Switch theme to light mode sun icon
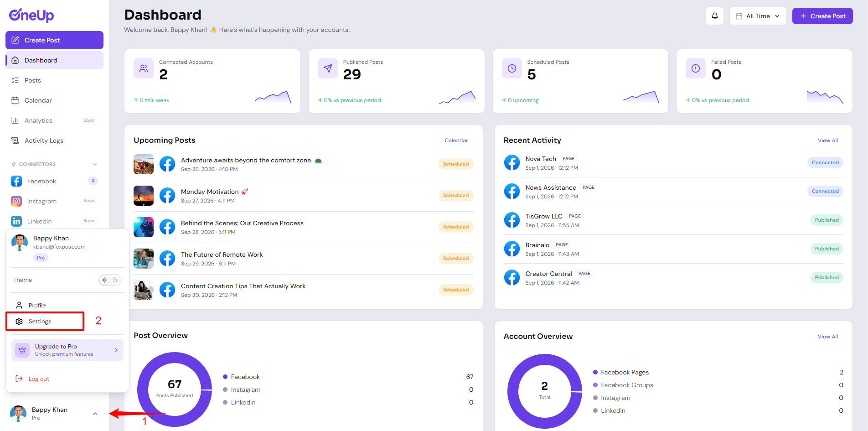 click(104, 280)
